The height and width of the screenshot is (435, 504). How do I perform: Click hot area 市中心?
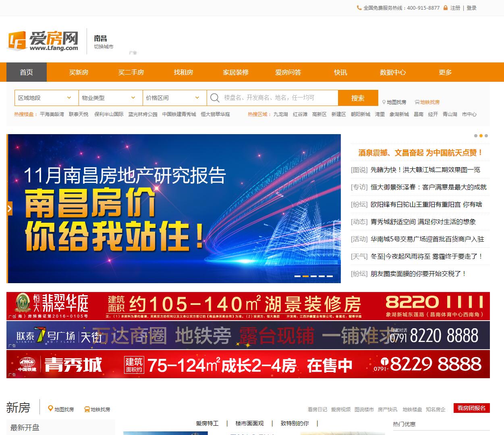(469, 114)
